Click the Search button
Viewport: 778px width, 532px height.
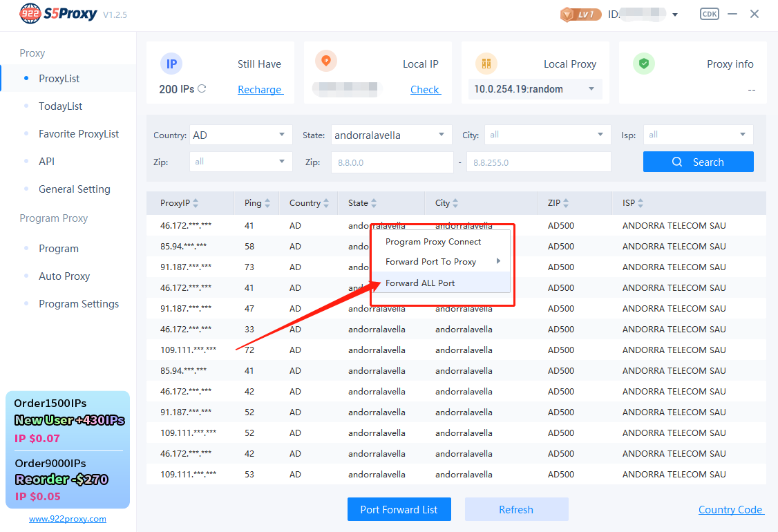pyautogui.click(x=698, y=162)
